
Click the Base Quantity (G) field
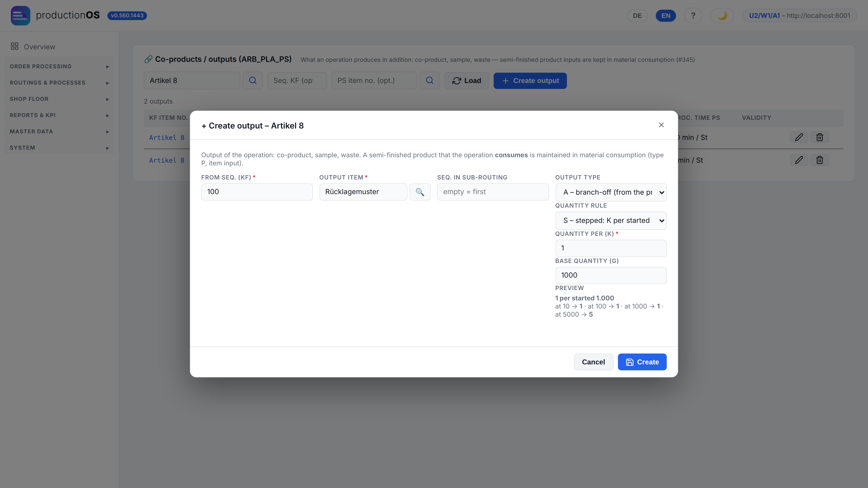611,275
